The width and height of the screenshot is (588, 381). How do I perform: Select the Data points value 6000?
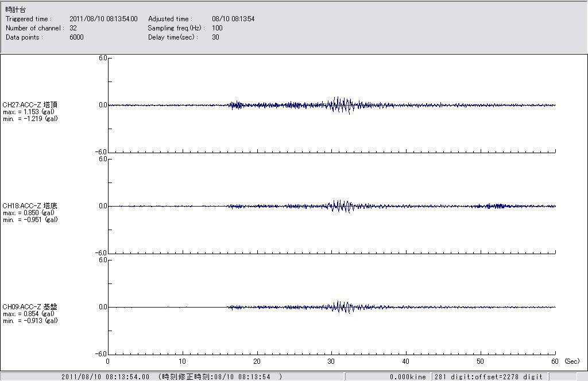coord(76,37)
